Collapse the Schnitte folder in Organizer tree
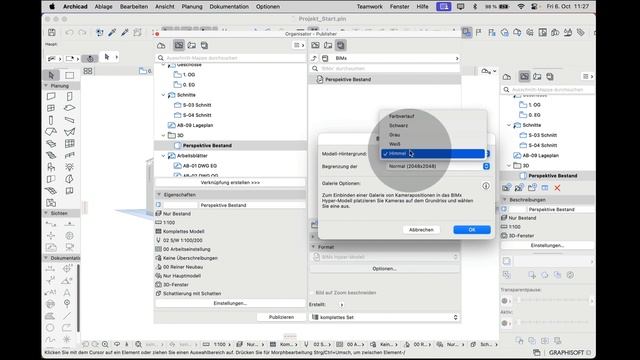The width and height of the screenshot is (640, 360). 163,95
